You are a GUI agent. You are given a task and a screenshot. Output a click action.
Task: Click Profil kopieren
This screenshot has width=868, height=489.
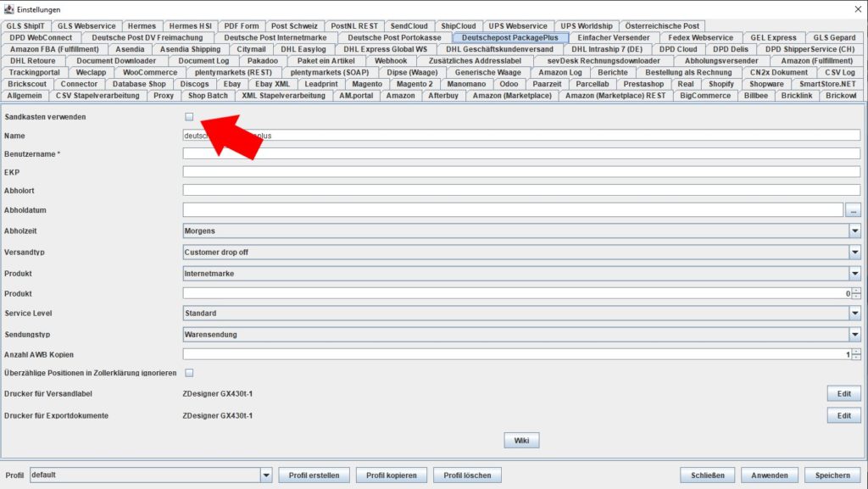click(x=392, y=475)
